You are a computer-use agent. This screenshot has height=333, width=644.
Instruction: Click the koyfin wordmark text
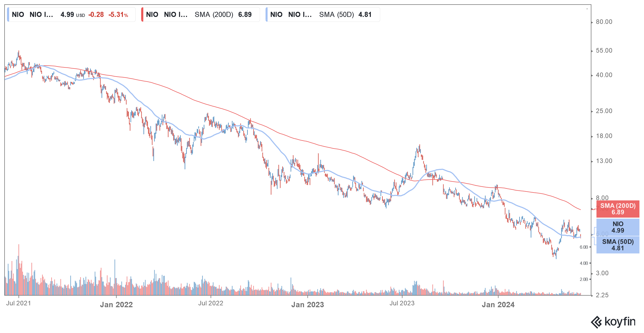pos(620,321)
